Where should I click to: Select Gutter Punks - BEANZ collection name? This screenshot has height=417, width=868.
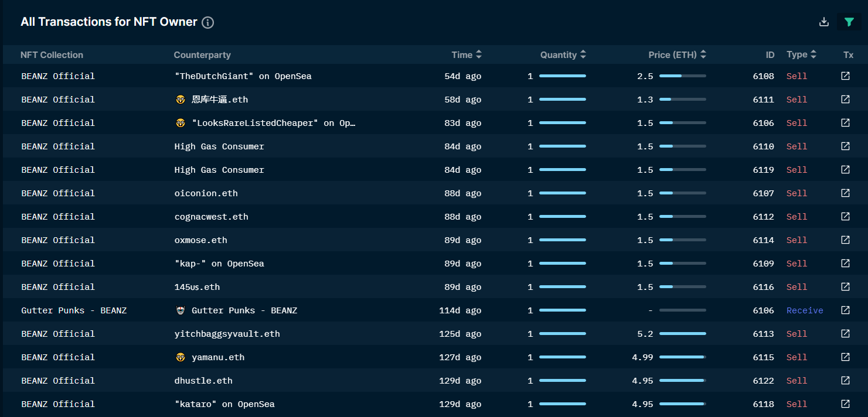(x=74, y=310)
